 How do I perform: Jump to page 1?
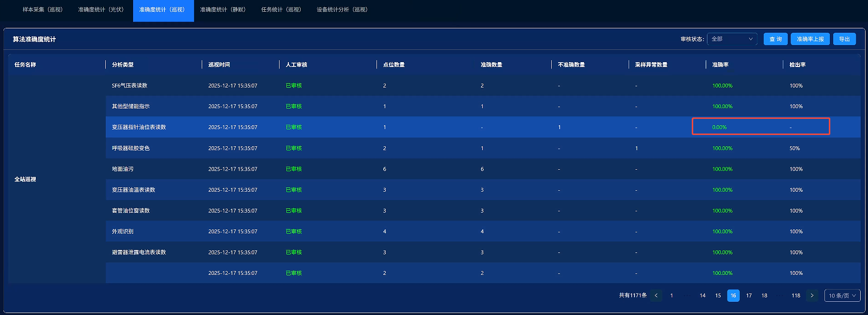[x=672, y=295]
